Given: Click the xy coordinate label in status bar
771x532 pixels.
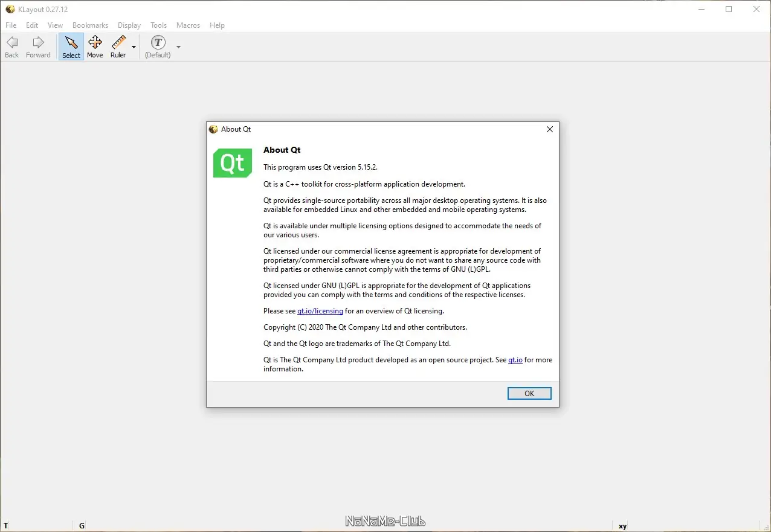Looking at the screenshot, I should point(622,526).
